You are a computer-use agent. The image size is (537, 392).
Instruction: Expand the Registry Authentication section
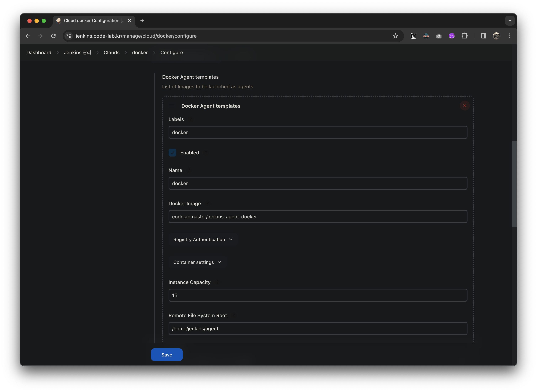(203, 239)
